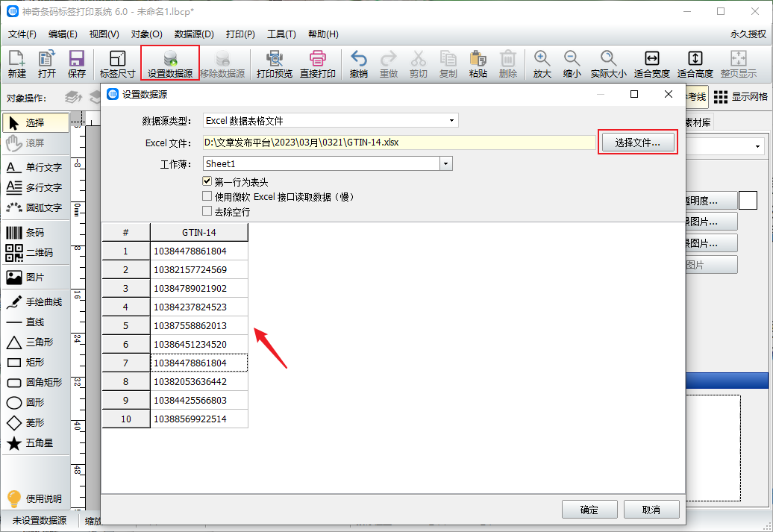Open the 数据源(D) menu

(194, 34)
